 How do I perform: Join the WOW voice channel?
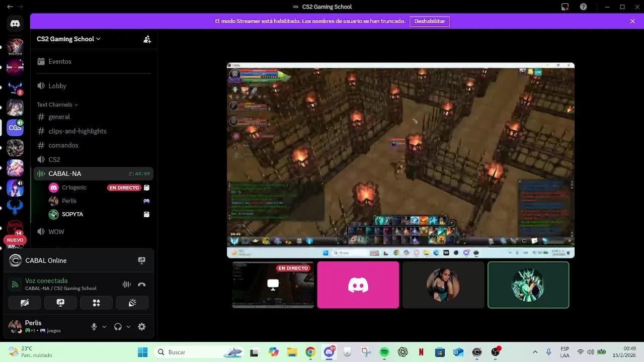coord(94,232)
